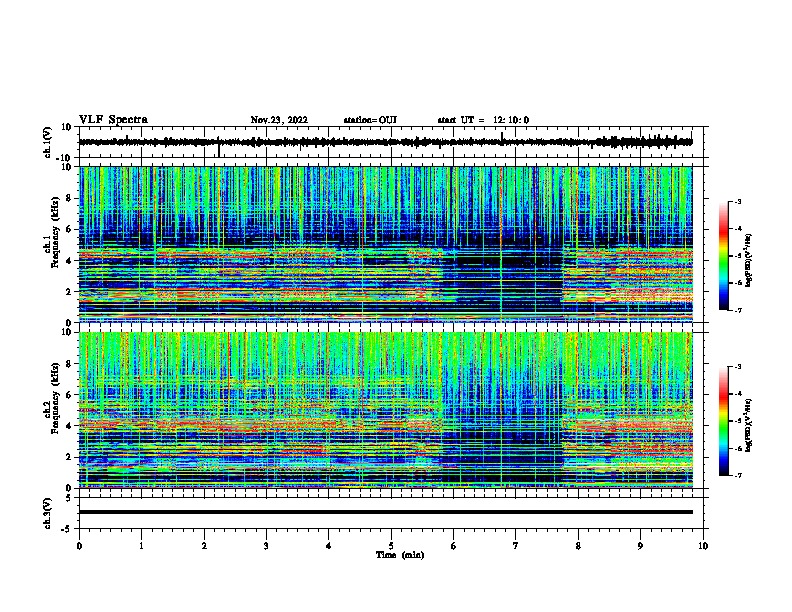This screenshot has width=792, height=612.
Task: Click the ch.1 spectrogram color bar
Action: click(x=724, y=256)
